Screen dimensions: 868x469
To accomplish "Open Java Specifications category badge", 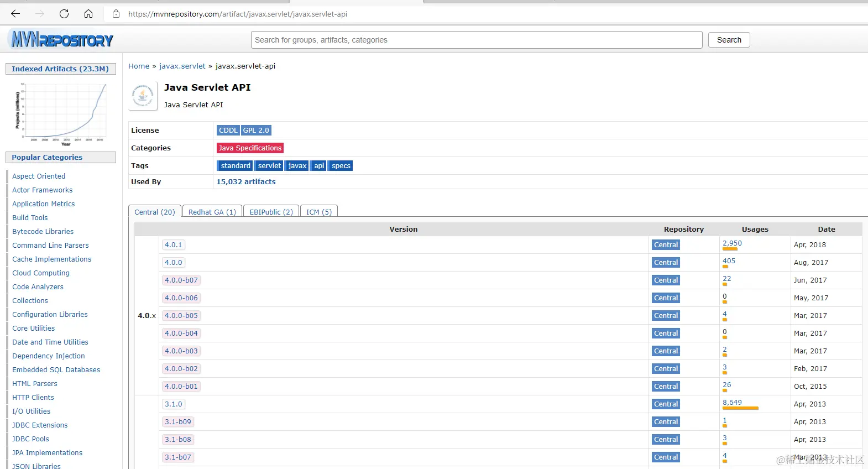I will pyautogui.click(x=250, y=148).
